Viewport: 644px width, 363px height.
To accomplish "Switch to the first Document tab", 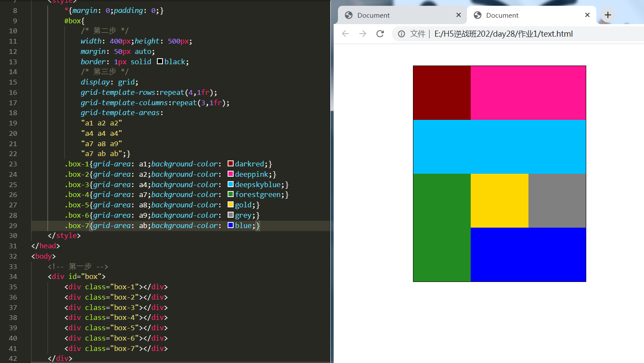I will (x=401, y=15).
